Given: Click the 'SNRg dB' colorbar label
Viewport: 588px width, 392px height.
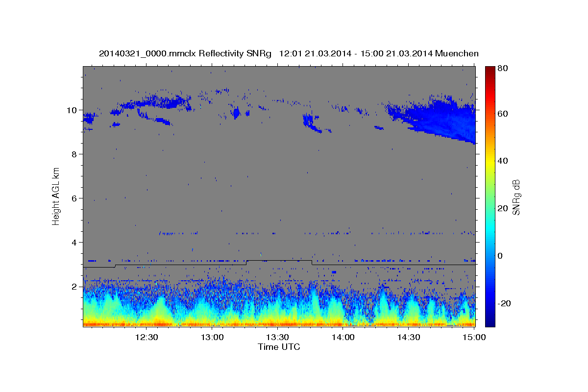Looking at the screenshot, I should [516, 197].
